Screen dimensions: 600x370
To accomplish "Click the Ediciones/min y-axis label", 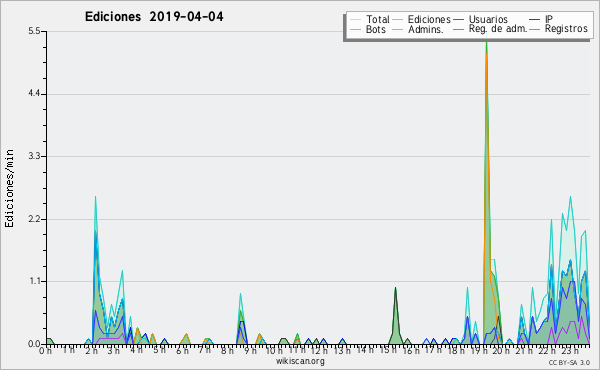I will 9,188.
